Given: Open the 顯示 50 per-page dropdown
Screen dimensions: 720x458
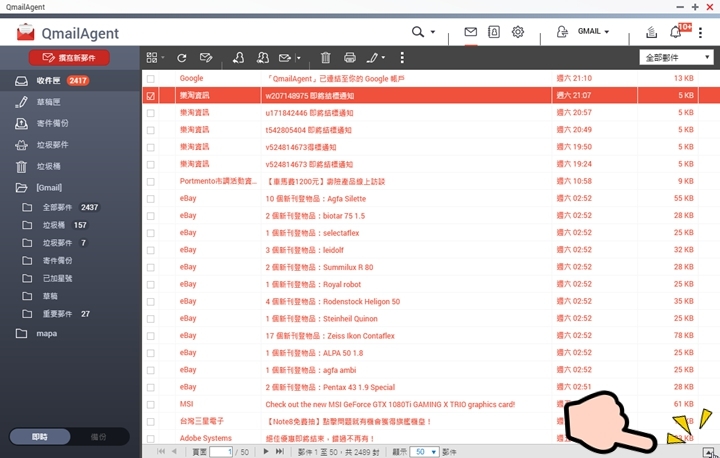Looking at the screenshot, I should tap(425, 452).
